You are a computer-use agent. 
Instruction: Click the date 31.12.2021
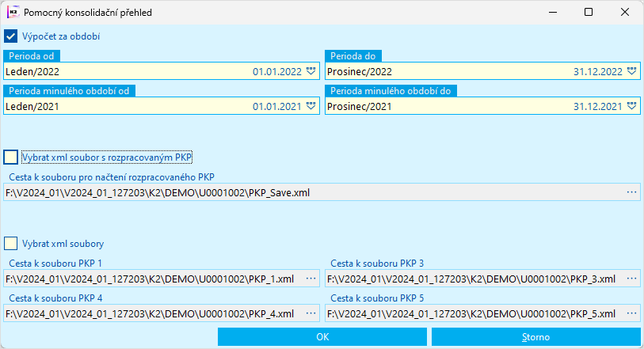tap(598, 106)
